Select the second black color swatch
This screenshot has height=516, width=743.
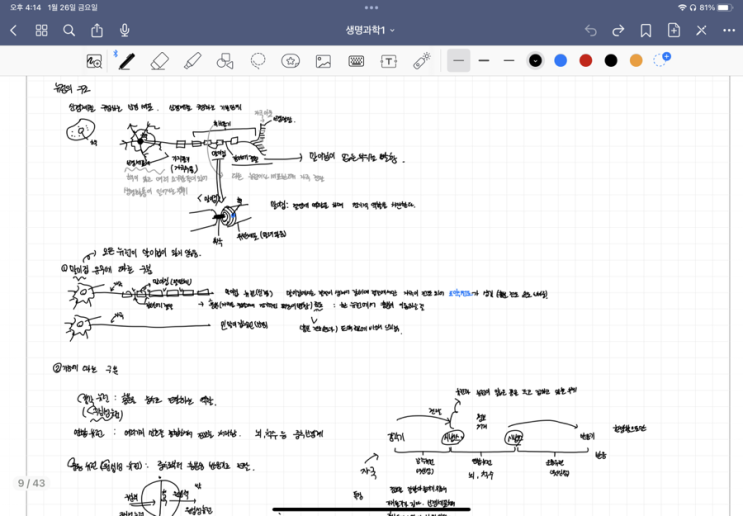tap(611, 61)
